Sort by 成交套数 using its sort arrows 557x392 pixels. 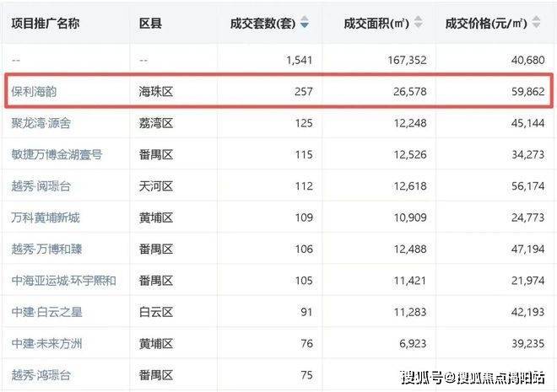pos(305,23)
